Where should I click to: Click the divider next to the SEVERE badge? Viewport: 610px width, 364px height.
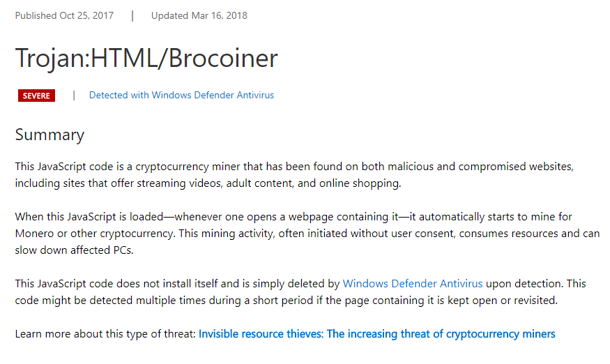click(x=74, y=96)
